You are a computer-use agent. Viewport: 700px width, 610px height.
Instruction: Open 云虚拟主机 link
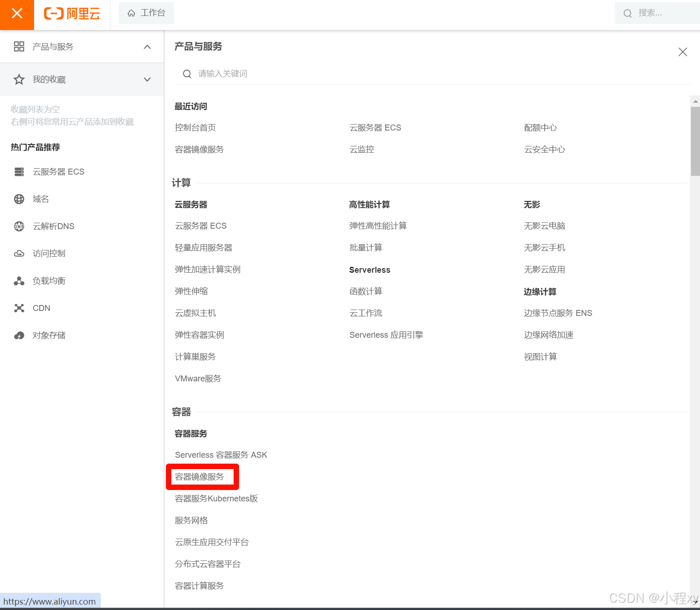click(195, 313)
